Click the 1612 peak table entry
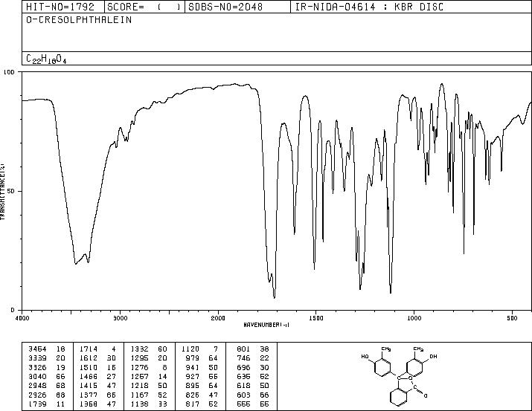The height and width of the screenshot is (411, 532). (x=89, y=358)
